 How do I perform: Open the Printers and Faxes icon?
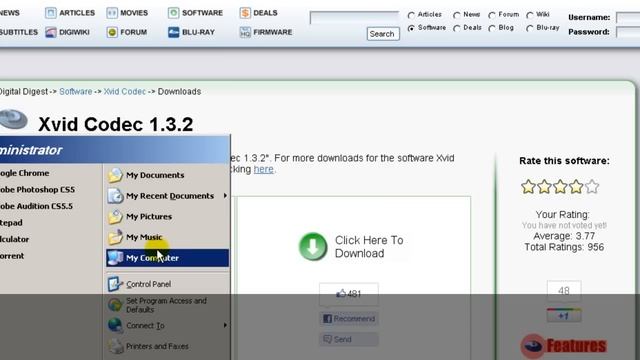click(115, 346)
